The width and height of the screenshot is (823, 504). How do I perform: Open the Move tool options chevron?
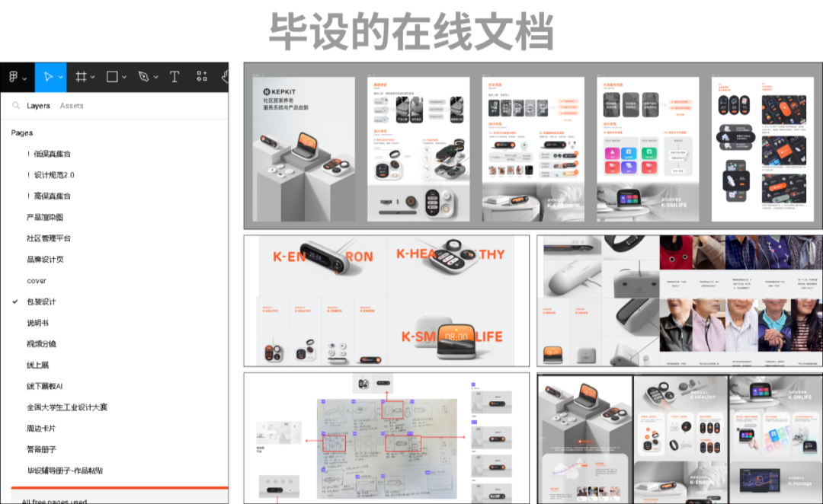point(60,78)
